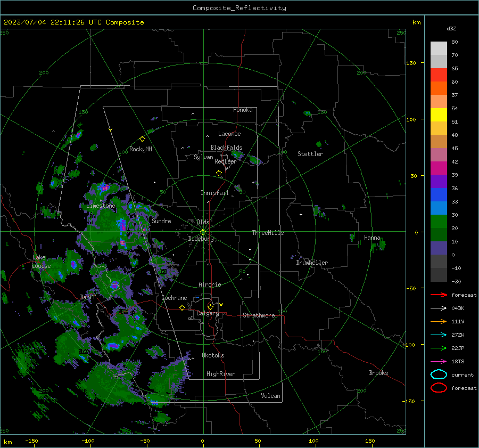The image size is (479, 448).
Task: Click the RockyMH label
Action: [141, 149]
